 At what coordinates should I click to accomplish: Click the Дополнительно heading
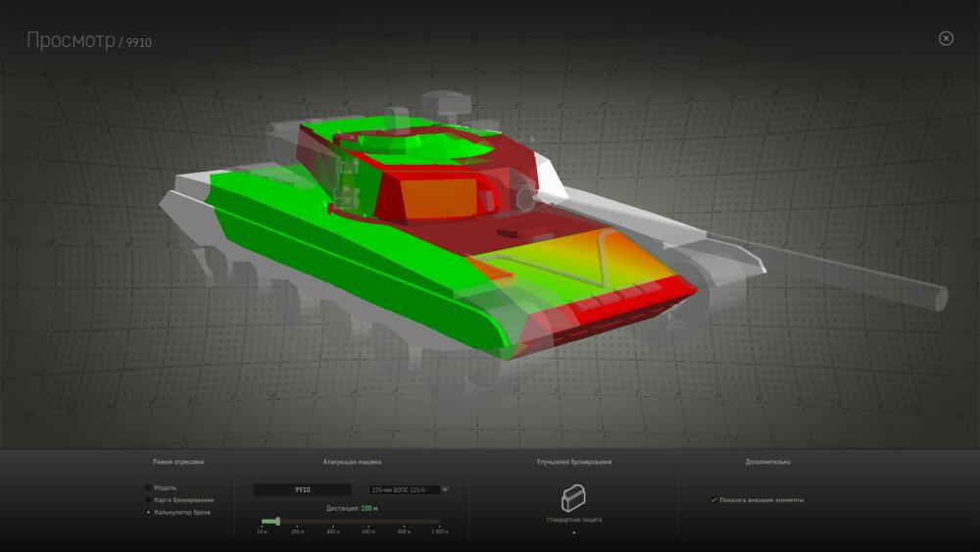tap(767, 462)
